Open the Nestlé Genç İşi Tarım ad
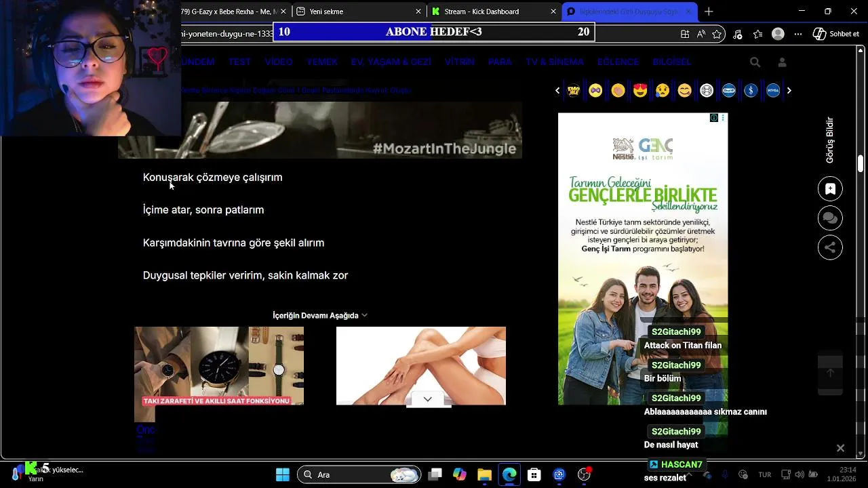This screenshot has width=868, height=488. tap(643, 259)
